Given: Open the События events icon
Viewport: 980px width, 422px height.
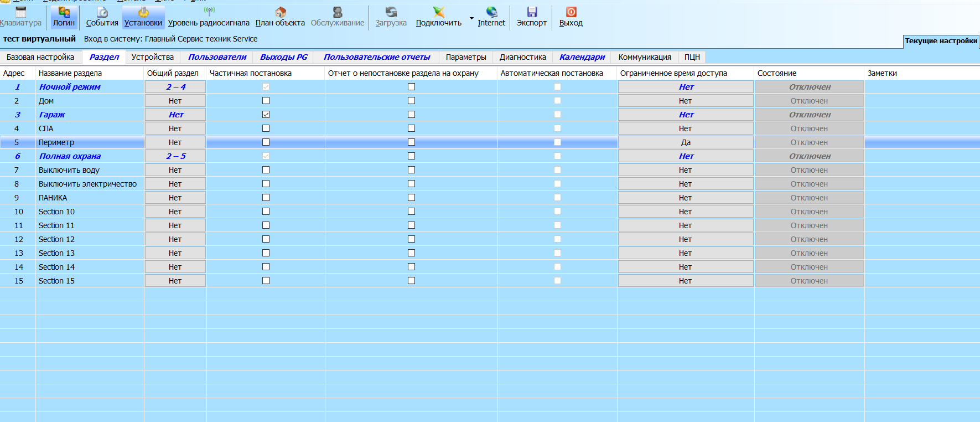Looking at the screenshot, I should click(102, 12).
